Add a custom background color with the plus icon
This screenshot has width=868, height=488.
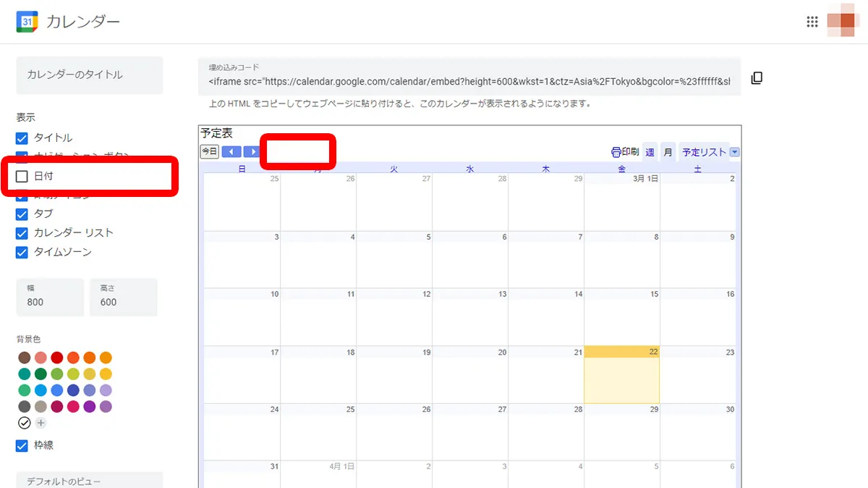[x=41, y=422]
